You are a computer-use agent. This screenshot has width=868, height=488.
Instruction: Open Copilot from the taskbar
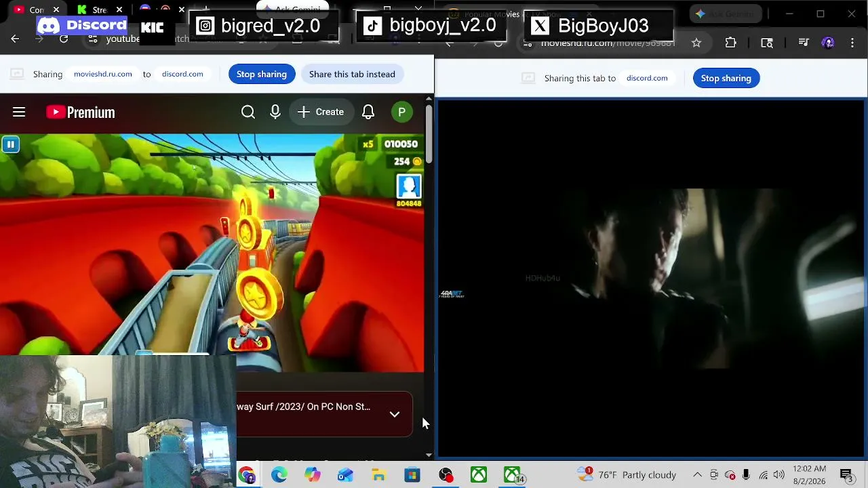313,475
